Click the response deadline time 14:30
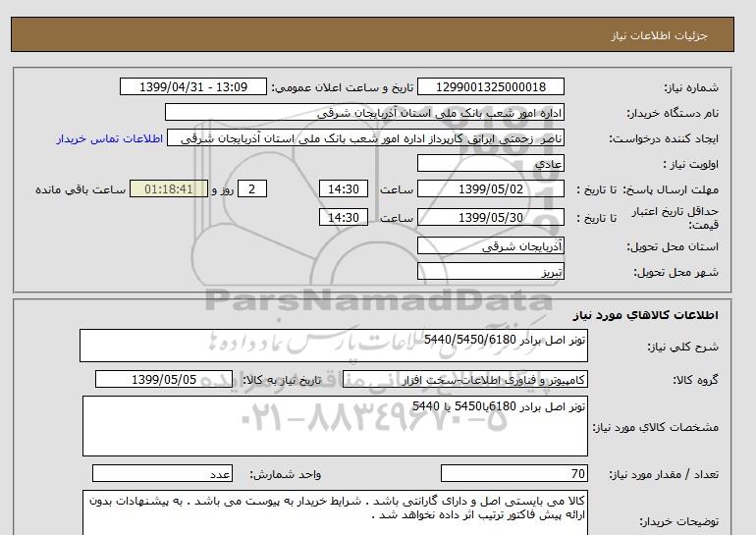The width and height of the screenshot is (756, 535). (344, 188)
